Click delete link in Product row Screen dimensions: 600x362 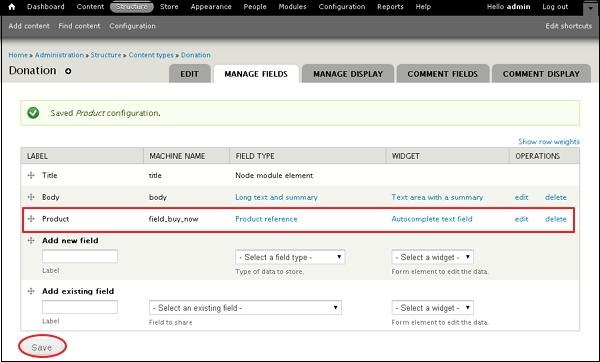tap(556, 219)
